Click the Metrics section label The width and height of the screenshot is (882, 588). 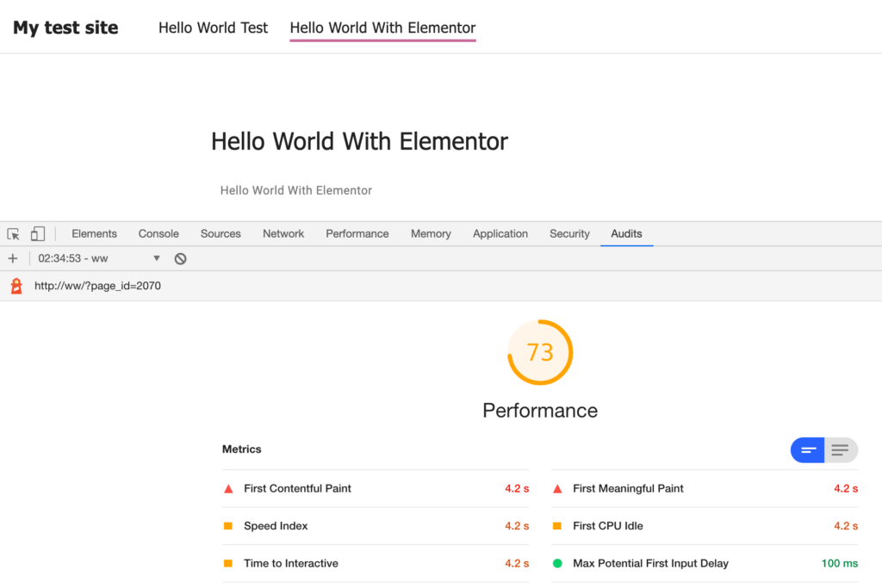coord(242,449)
